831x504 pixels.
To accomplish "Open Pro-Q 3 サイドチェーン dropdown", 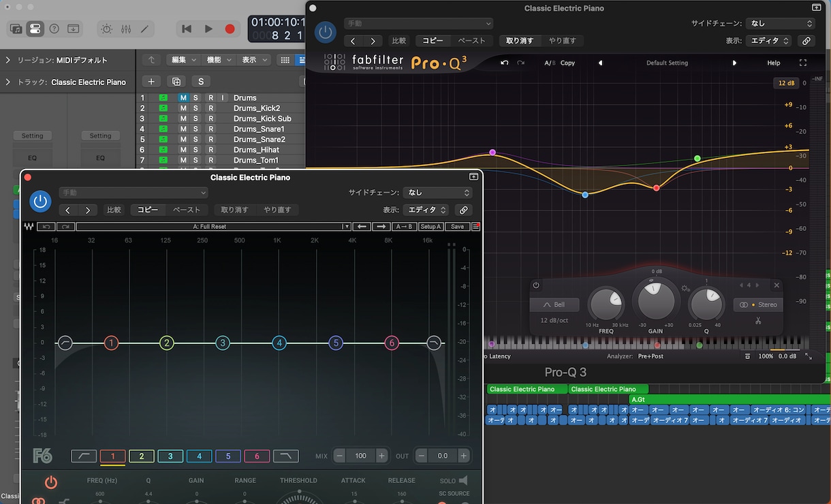I will [x=780, y=23].
